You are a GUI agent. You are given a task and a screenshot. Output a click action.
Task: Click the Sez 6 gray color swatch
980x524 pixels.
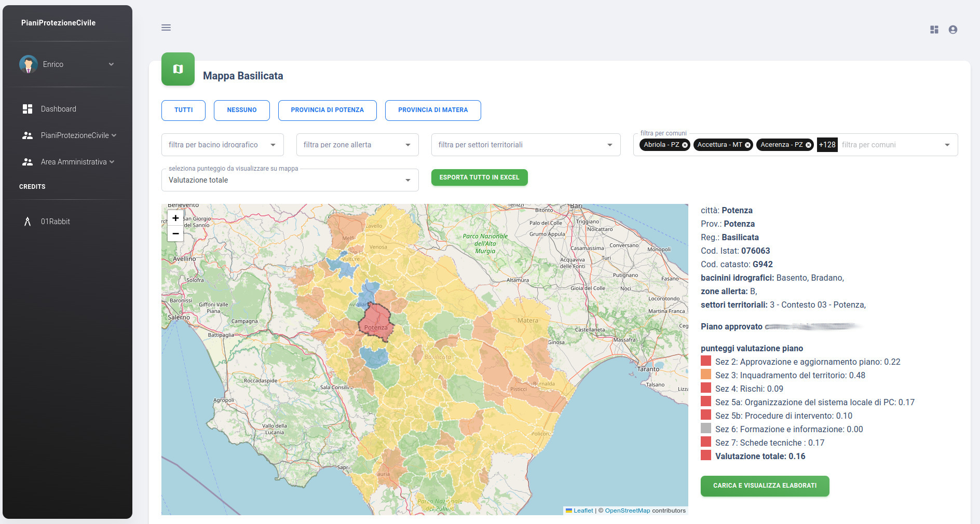[x=706, y=429]
